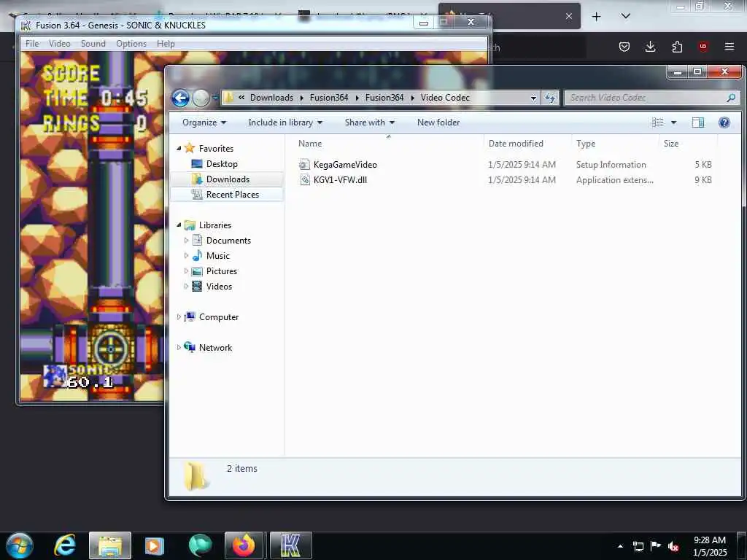This screenshot has height=560, width=747.
Task: Click the Favorites star icon
Action: pyautogui.click(x=190, y=148)
